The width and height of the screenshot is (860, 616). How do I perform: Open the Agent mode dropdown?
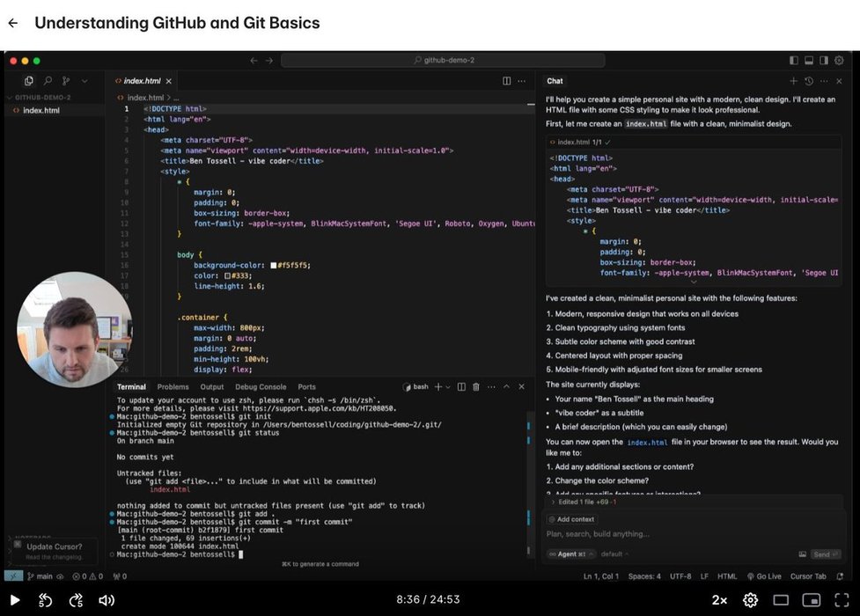tap(571, 554)
